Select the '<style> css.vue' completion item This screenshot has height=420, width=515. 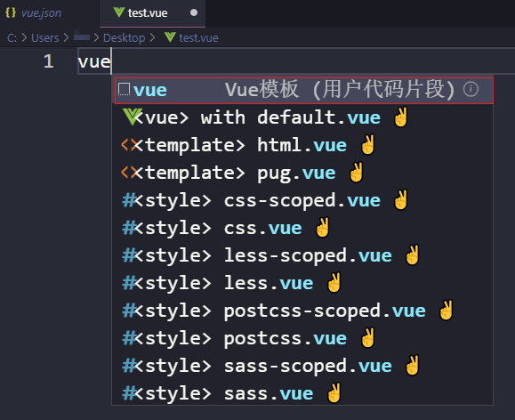click(x=302, y=228)
